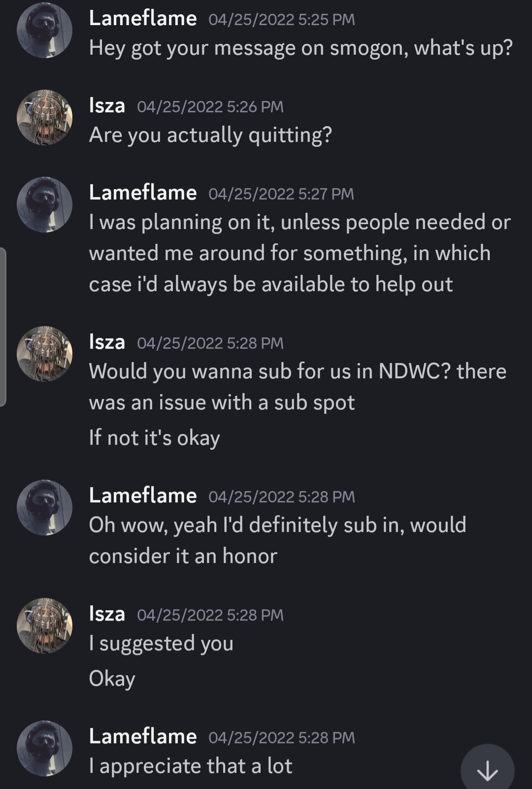532x789 pixels.
Task: Tap Isza's avatar next to 'Are you actually quitting?'
Action: coord(44,117)
